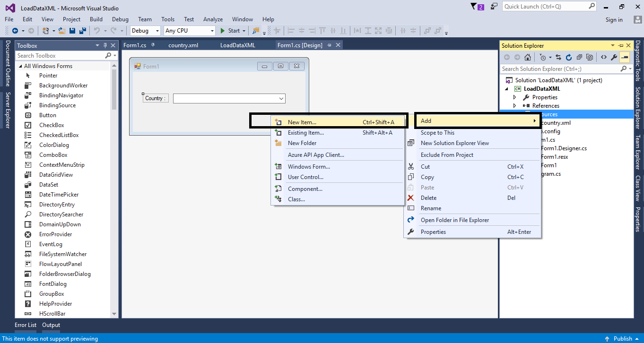Click the notifications flag icon
The width and height of the screenshot is (644, 343).
[x=474, y=7]
